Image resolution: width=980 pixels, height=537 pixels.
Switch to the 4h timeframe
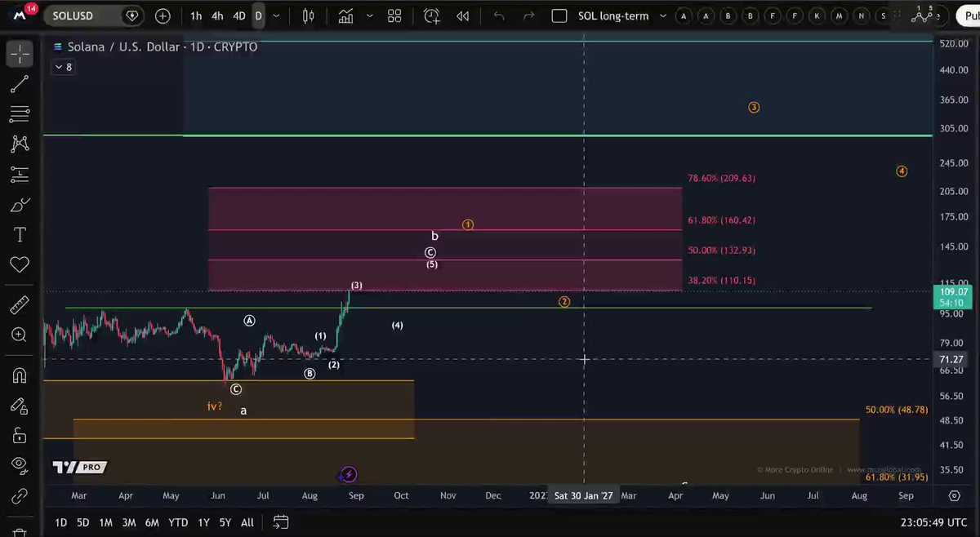[x=217, y=16]
